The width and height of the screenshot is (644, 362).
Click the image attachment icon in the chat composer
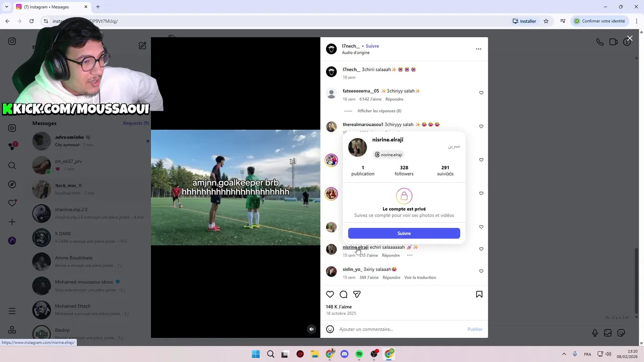608,333
